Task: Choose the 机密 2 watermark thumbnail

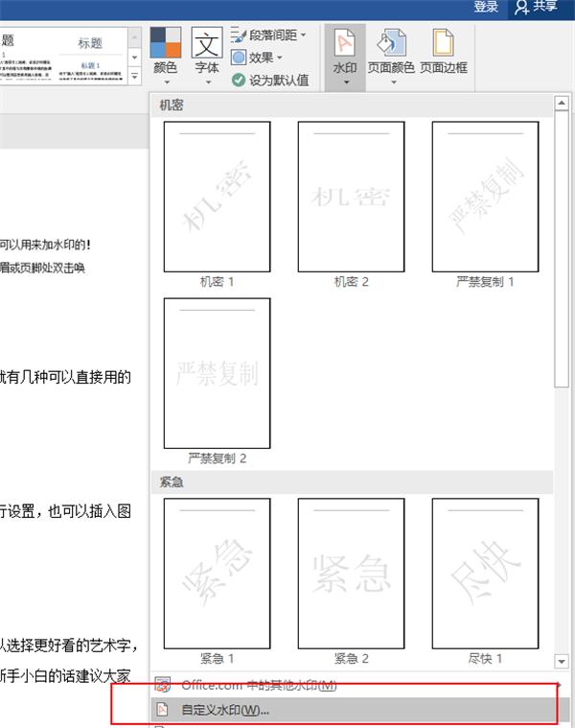Action: coord(351,197)
